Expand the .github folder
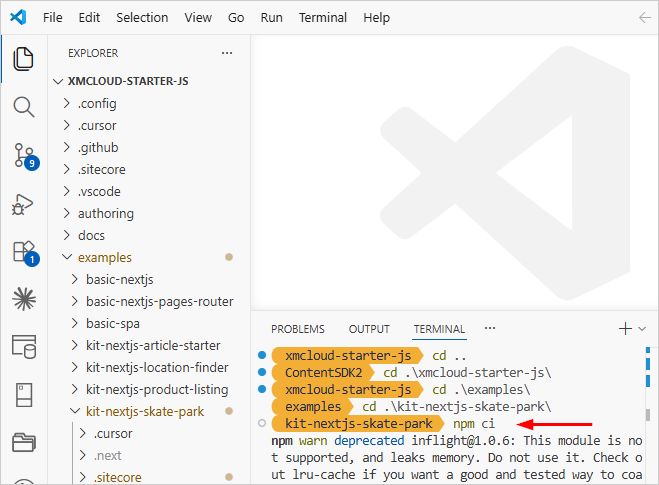The height and width of the screenshot is (485, 659). tap(149, 148)
